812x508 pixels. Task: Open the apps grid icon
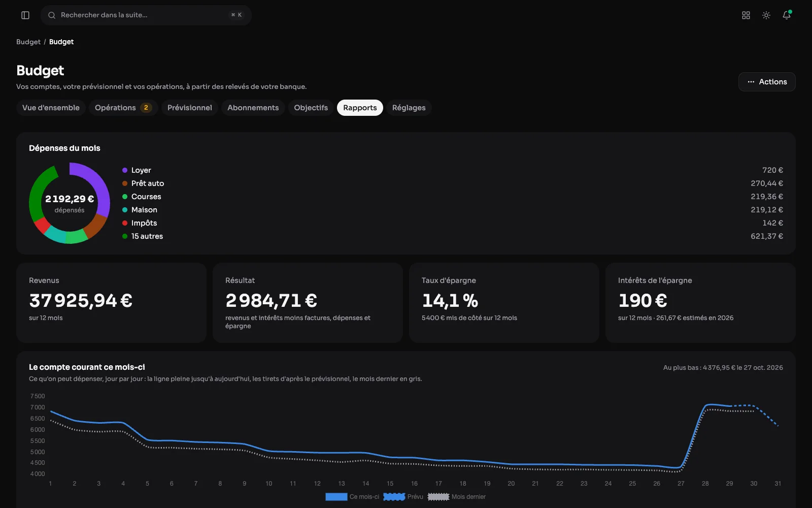pyautogui.click(x=746, y=15)
